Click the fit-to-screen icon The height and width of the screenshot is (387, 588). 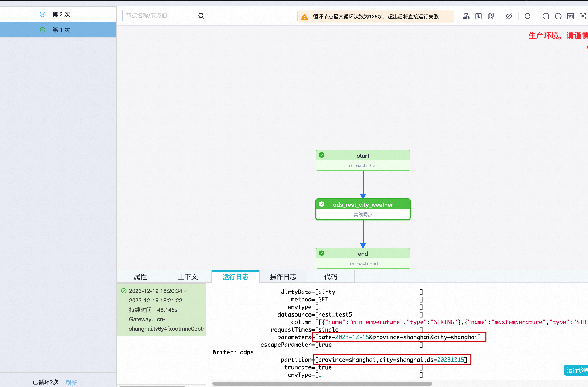tap(583, 16)
